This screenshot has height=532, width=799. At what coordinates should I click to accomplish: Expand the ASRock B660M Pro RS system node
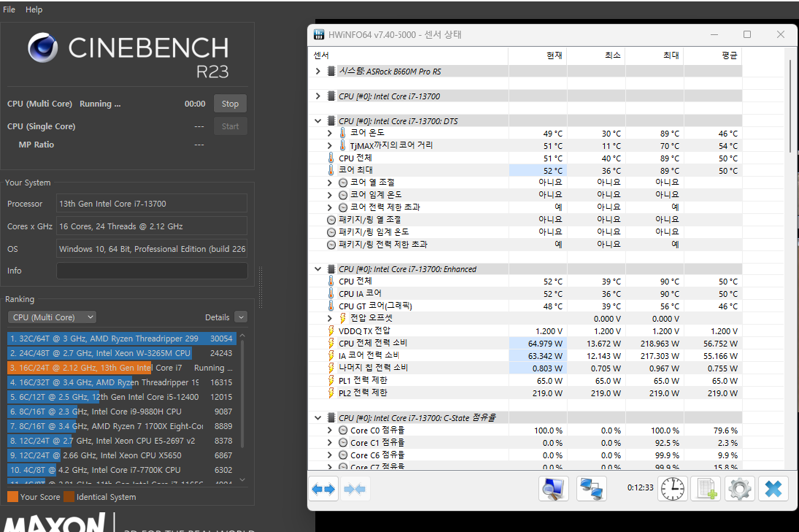(x=318, y=71)
